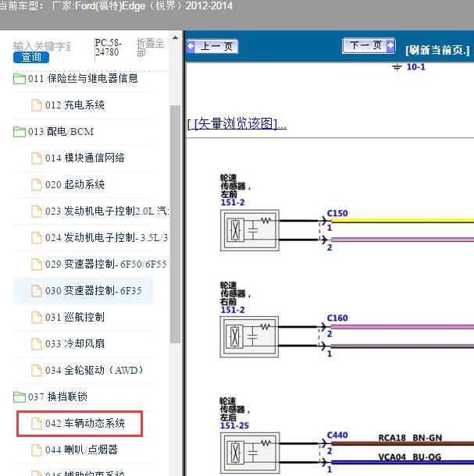Viewport: 474px width, 476px height.
Task: Click connector label C440
Action: [337, 435]
